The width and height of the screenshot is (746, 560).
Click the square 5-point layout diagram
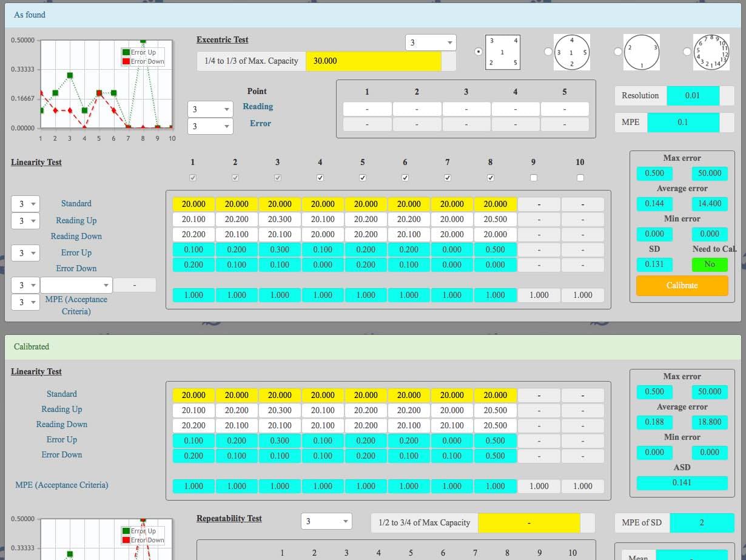pyautogui.click(x=503, y=52)
